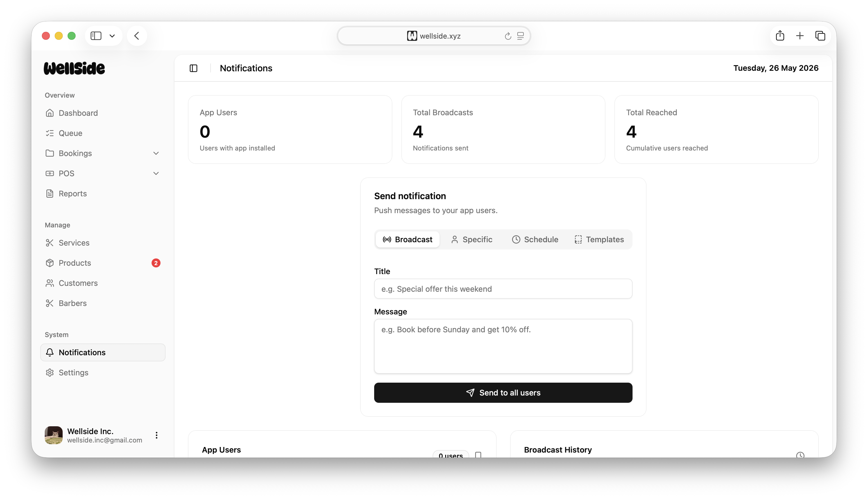Screen dimensions: 868x499
Task: Select the Notifications bell item
Action: coord(103,352)
